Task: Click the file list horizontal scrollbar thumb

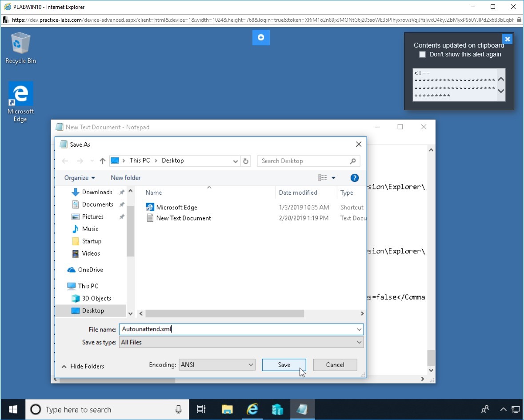Action: [224, 314]
